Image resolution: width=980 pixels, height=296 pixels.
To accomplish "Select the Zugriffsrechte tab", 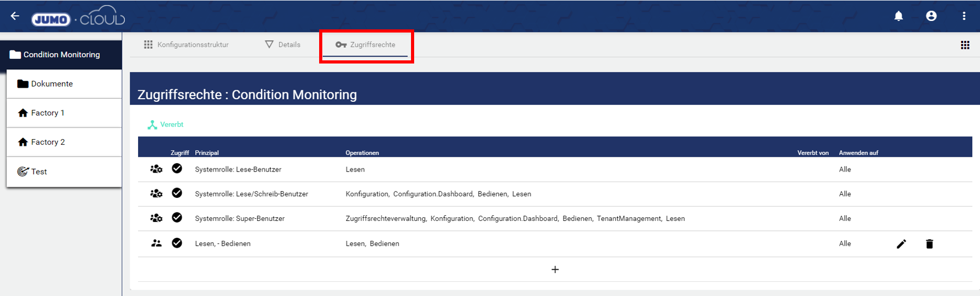I will click(x=366, y=45).
